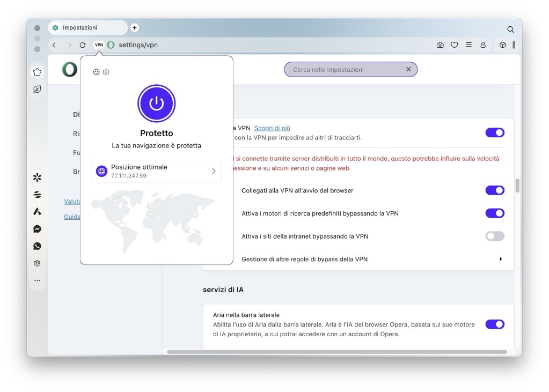Expand Posizione ottimale location chevron
549x392 pixels.
(214, 171)
